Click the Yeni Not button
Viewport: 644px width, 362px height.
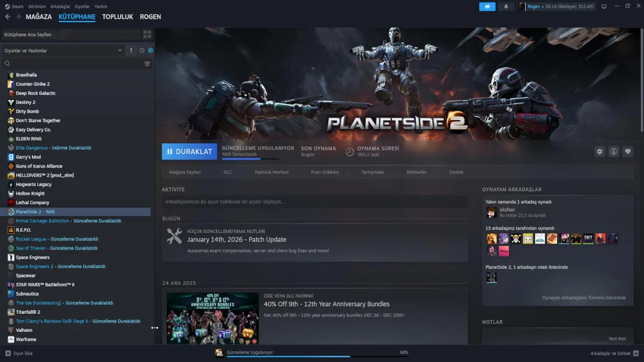[x=617, y=339]
